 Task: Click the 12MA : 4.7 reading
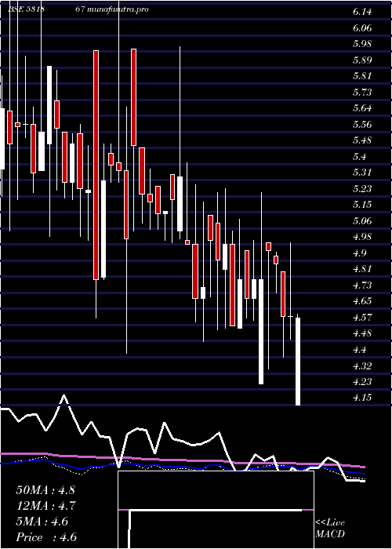(x=46, y=506)
